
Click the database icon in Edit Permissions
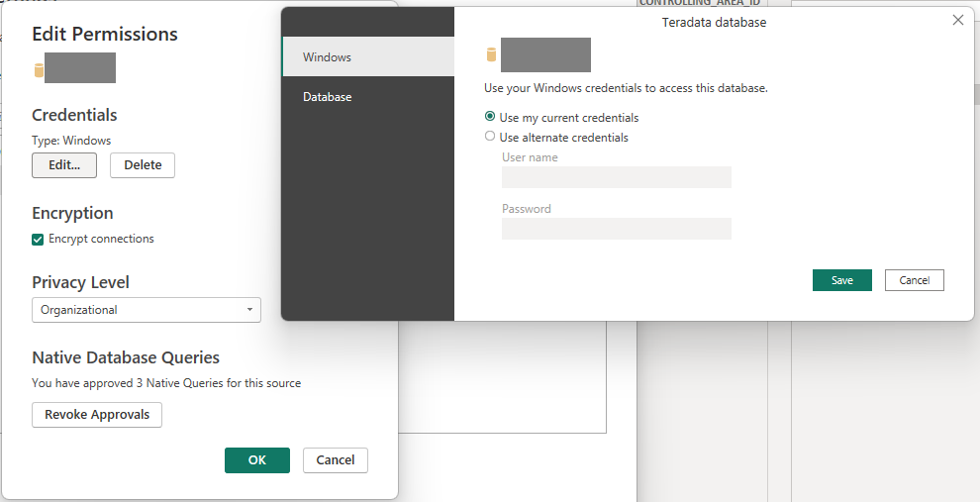39,70
